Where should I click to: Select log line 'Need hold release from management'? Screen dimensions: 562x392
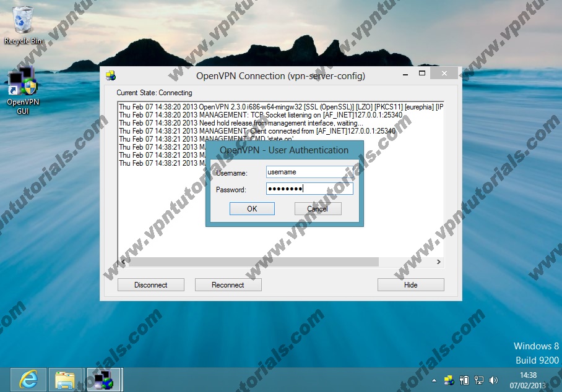click(x=241, y=123)
